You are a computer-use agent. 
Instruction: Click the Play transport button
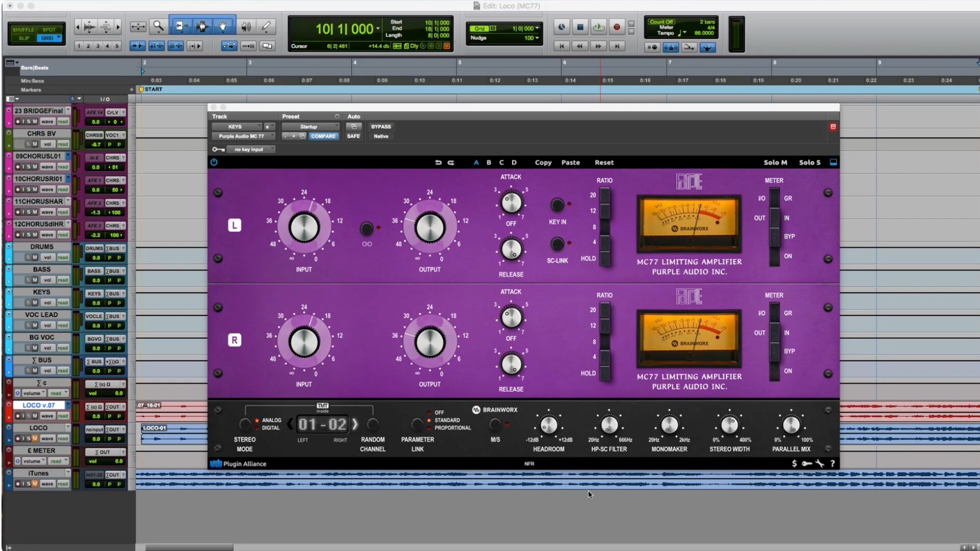point(598,27)
